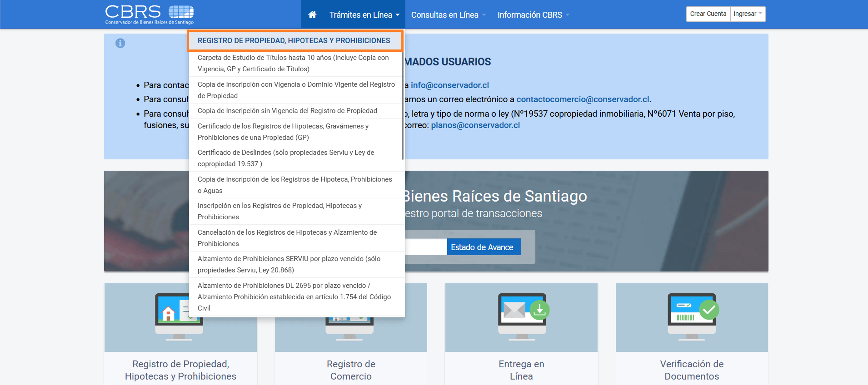The image size is (868, 385).
Task: Open the info@conservador.cl email link
Action: [x=449, y=85]
